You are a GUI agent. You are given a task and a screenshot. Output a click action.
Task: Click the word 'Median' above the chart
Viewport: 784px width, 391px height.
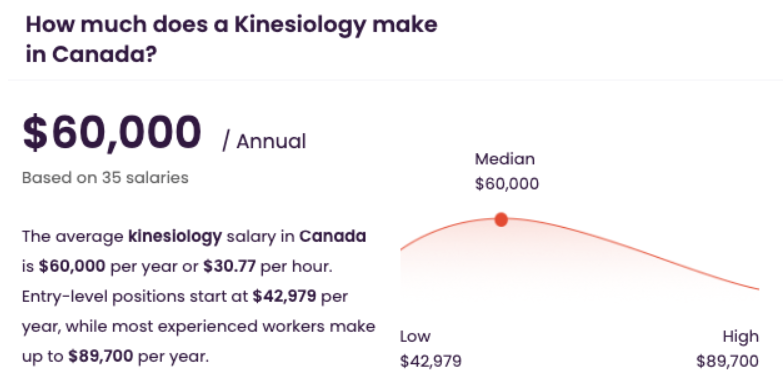504,159
